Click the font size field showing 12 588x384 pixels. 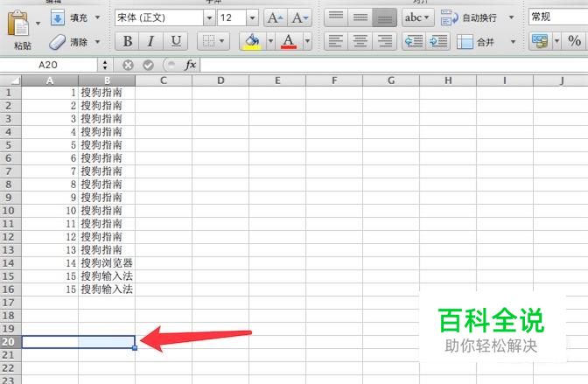tap(232, 17)
